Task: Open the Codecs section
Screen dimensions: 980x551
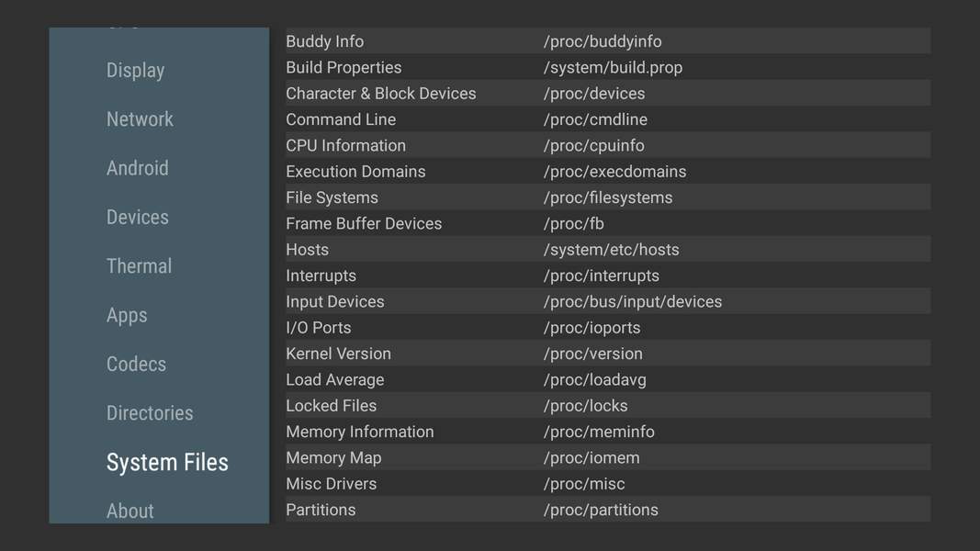Action: pos(136,365)
